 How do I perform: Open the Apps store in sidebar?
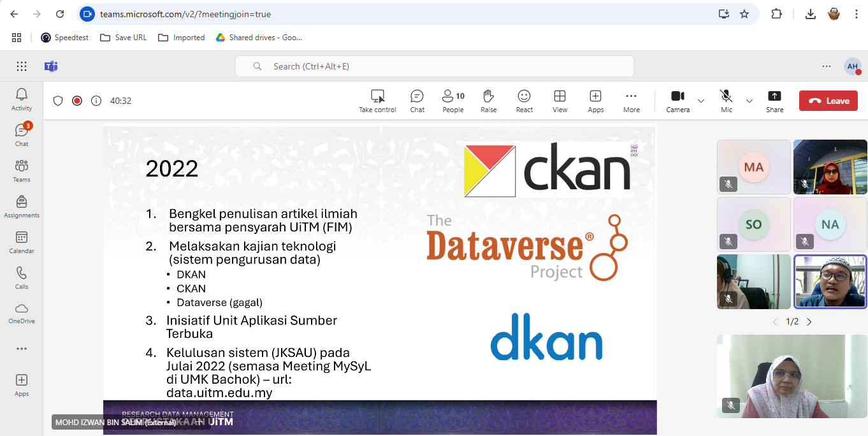coord(22,384)
